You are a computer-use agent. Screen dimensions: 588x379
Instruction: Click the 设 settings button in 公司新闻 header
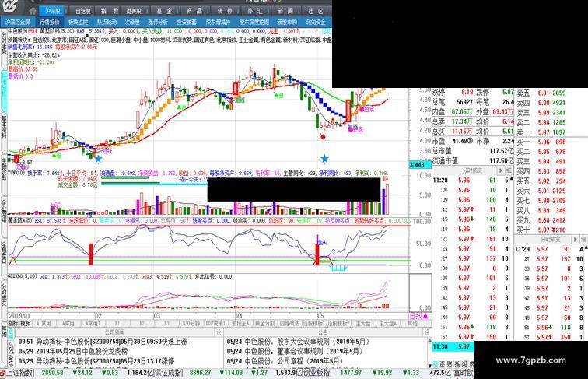pos(219,332)
